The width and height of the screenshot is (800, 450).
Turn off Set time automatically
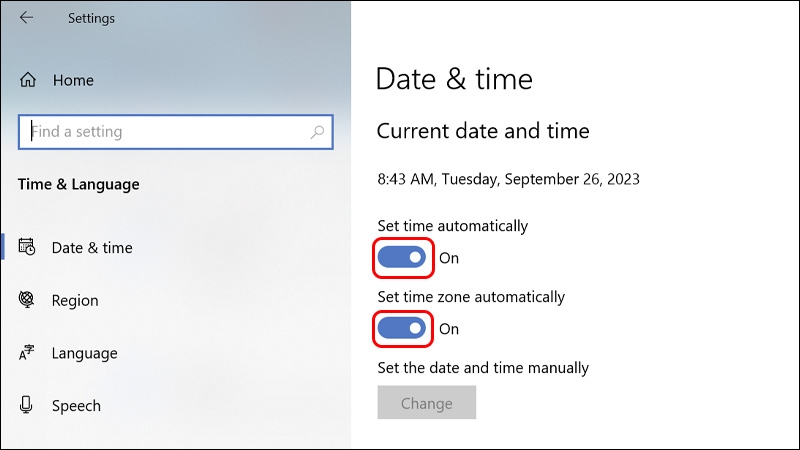pyautogui.click(x=402, y=258)
